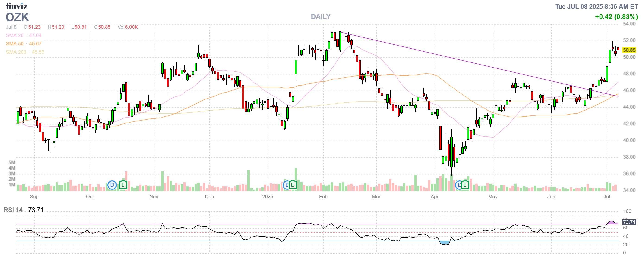Click the 2025 label on time axis
The height and width of the screenshot is (260, 644).
pos(268,197)
